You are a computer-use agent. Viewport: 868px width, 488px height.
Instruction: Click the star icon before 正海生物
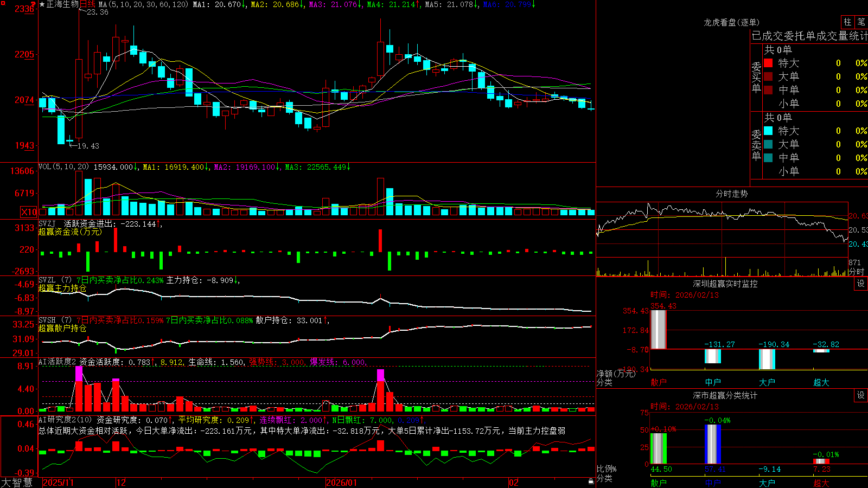(x=42, y=4)
